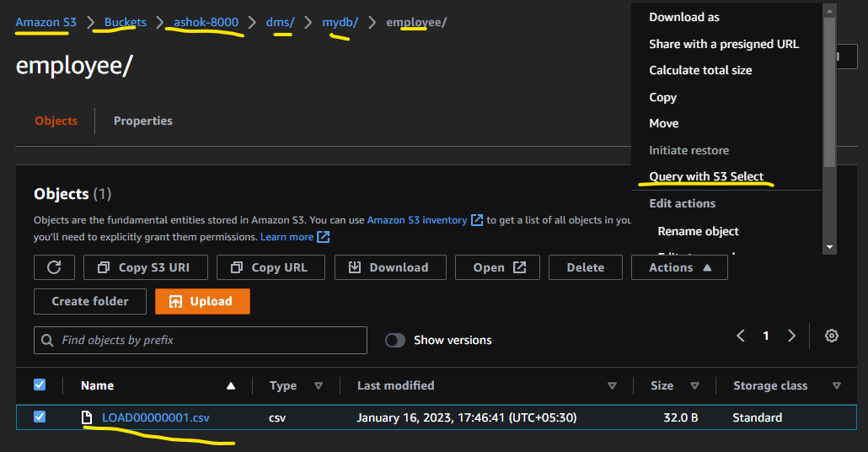
Task: Select the Objects tab
Action: point(56,121)
